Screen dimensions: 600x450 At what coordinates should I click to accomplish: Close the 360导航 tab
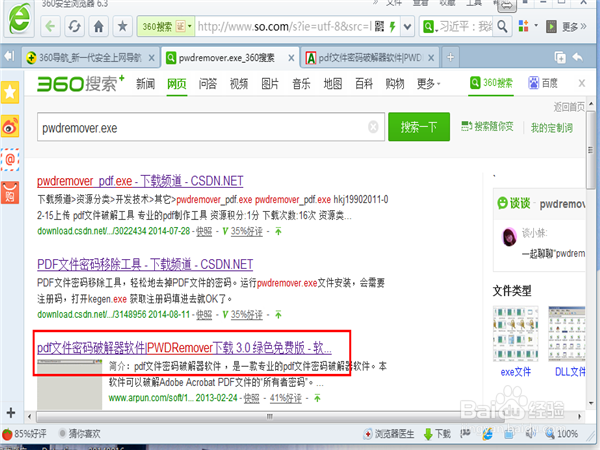[x=152, y=58]
